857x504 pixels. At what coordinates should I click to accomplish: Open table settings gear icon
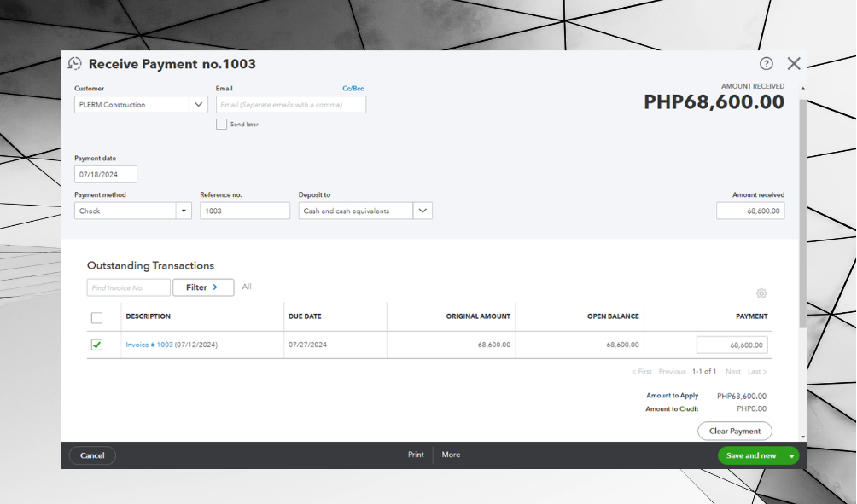761,293
